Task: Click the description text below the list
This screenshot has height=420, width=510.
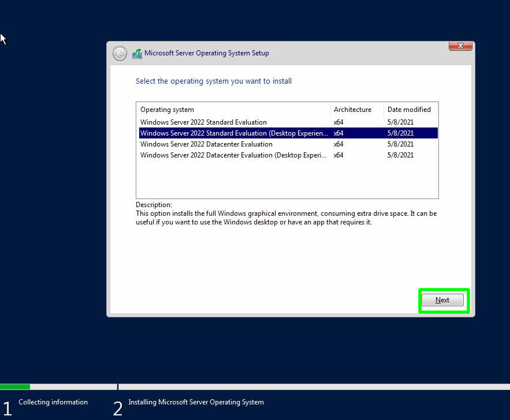Action: [286, 217]
